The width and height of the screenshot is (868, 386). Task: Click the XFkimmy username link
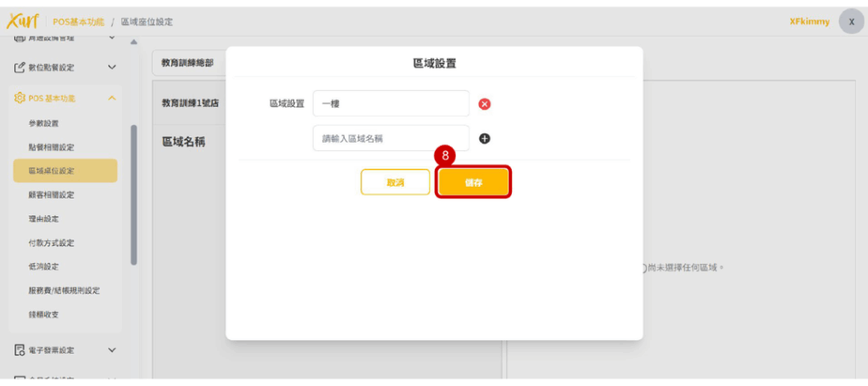click(x=809, y=22)
